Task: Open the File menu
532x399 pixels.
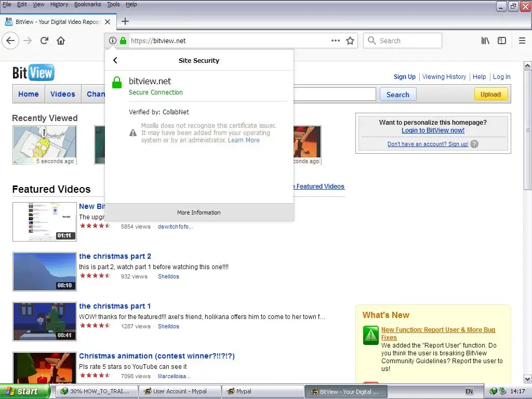Action: pyautogui.click(x=7, y=4)
